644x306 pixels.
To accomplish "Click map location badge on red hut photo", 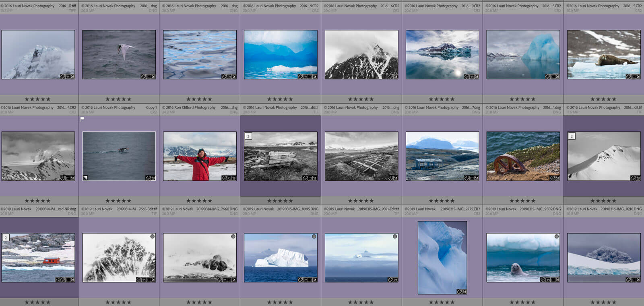I will (58, 279).
